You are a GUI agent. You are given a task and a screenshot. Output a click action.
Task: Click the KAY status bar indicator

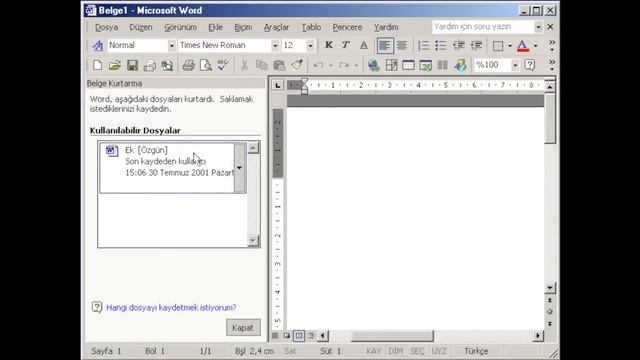click(x=373, y=351)
